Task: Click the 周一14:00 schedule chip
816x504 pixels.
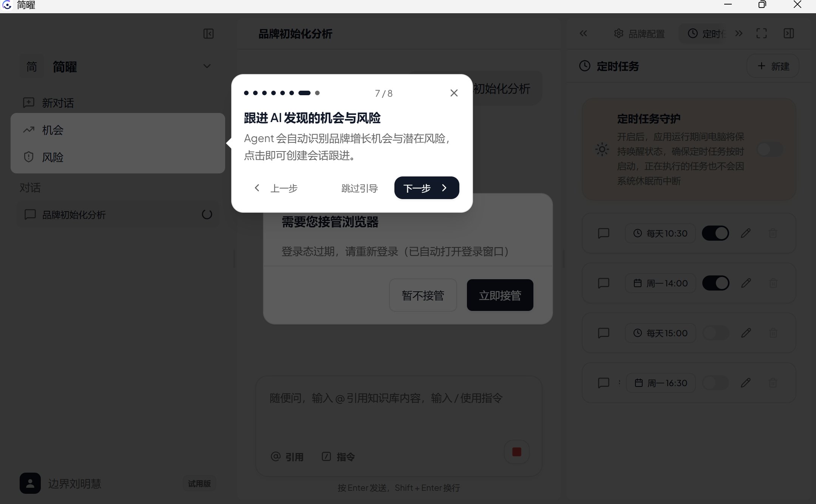Action: coord(660,283)
